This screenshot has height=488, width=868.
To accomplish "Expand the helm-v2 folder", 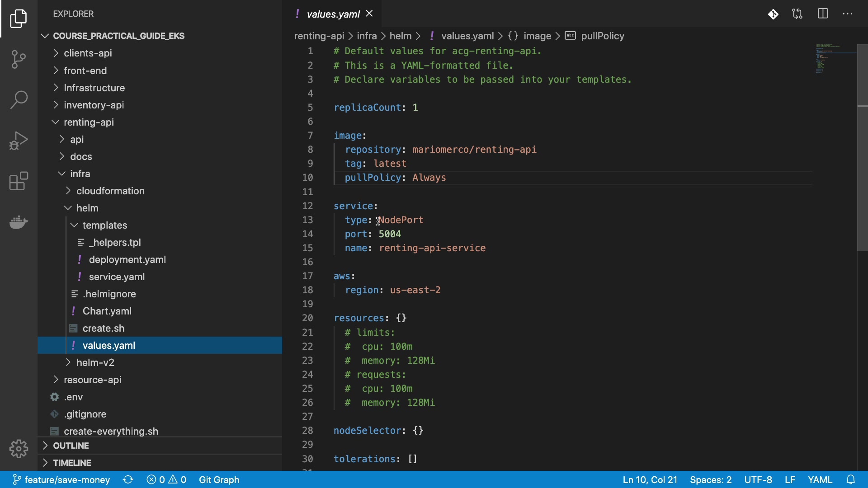I will [x=95, y=362].
